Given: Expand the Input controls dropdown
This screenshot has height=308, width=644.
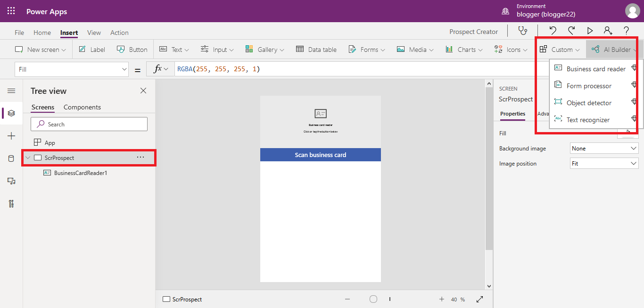Looking at the screenshot, I should point(217,50).
